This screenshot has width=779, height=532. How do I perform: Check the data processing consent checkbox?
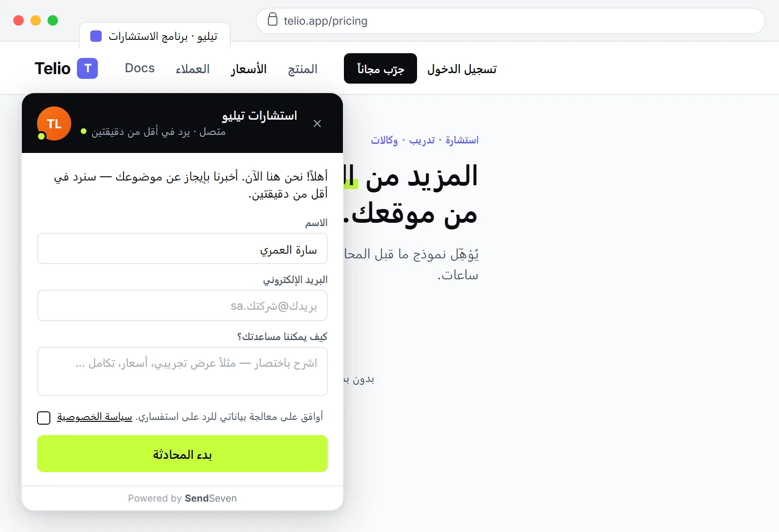coord(44,418)
